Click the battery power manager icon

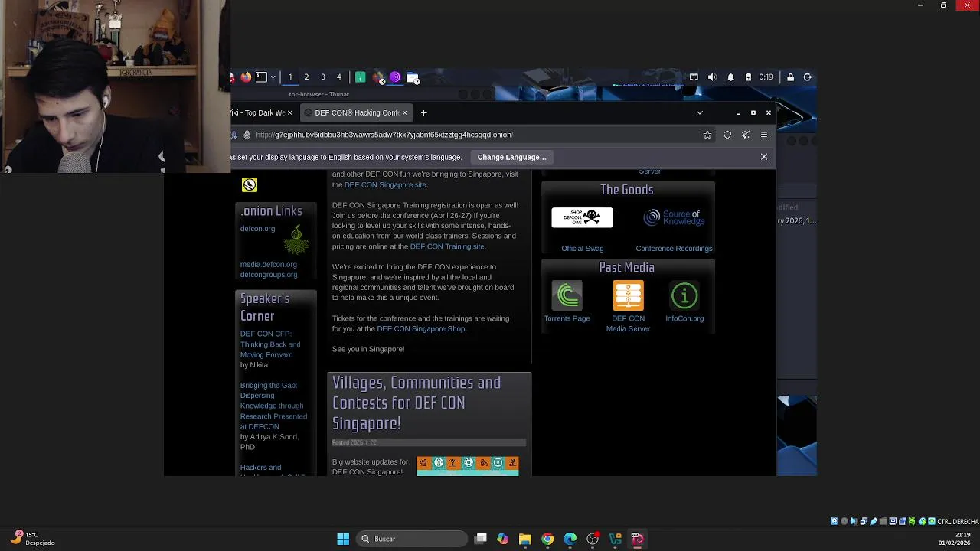(748, 77)
